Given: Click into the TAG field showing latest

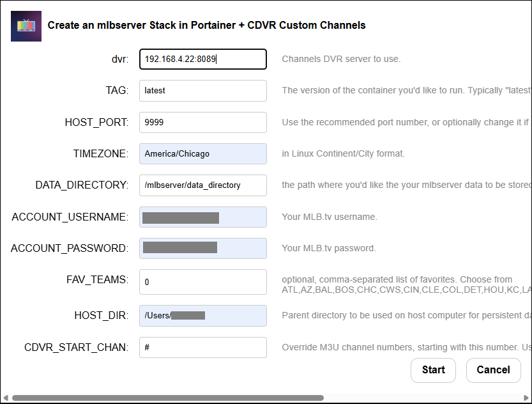Looking at the screenshot, I should pyautogui.click(x=202, y=91).
